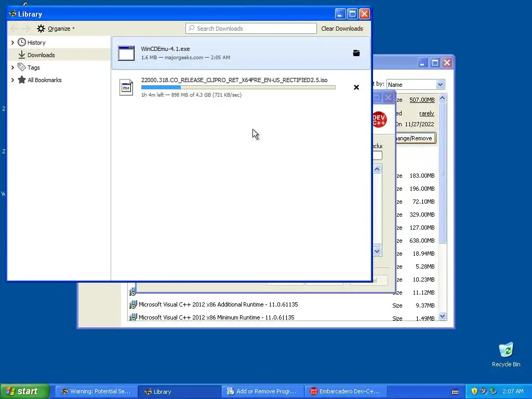Click the system clock 2:07 AM

tap(513, 391)
